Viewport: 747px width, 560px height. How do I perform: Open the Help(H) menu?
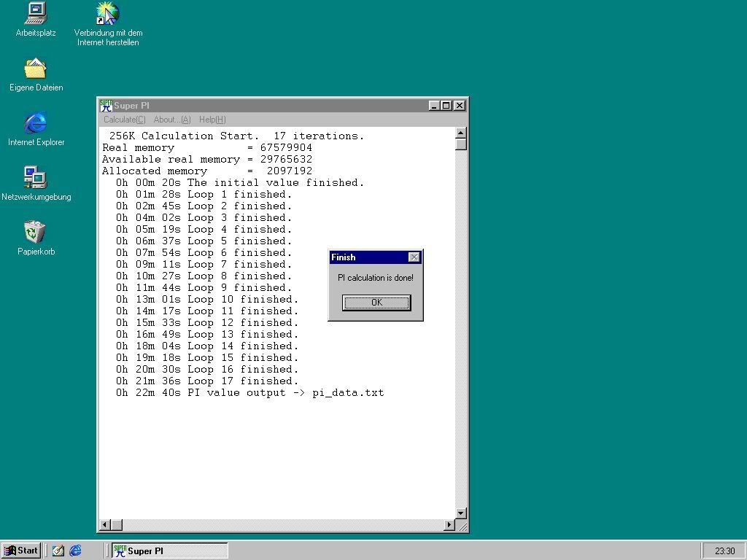pos(212,120)
